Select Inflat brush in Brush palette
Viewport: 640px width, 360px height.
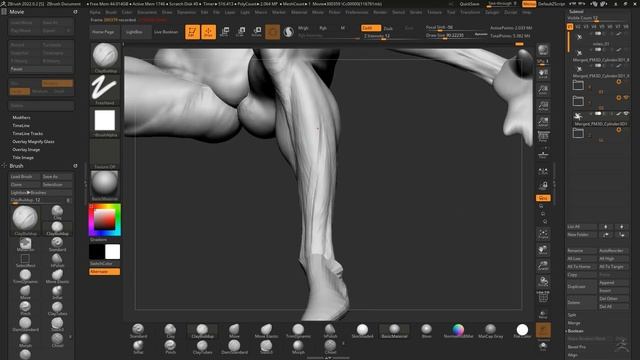coord(57,292)
